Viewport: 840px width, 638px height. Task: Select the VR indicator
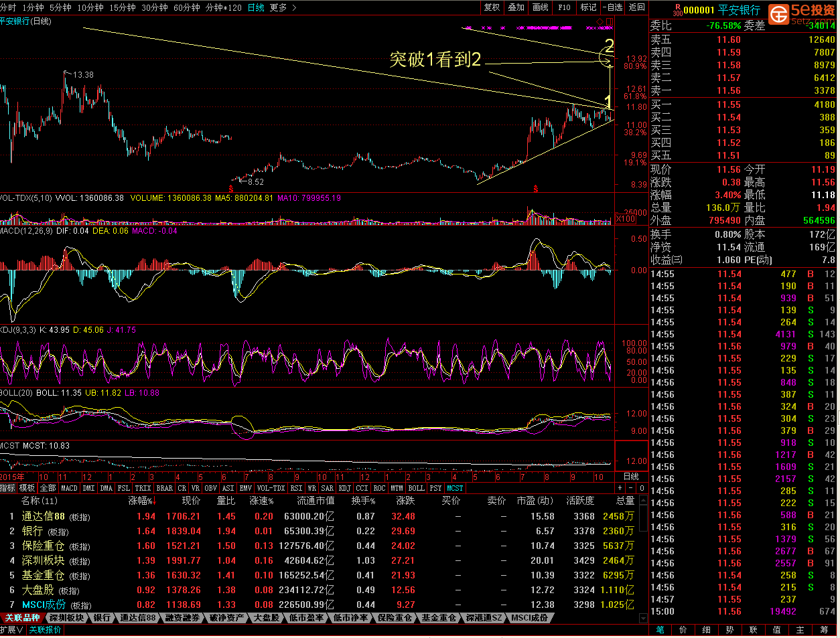coord(196,489)
